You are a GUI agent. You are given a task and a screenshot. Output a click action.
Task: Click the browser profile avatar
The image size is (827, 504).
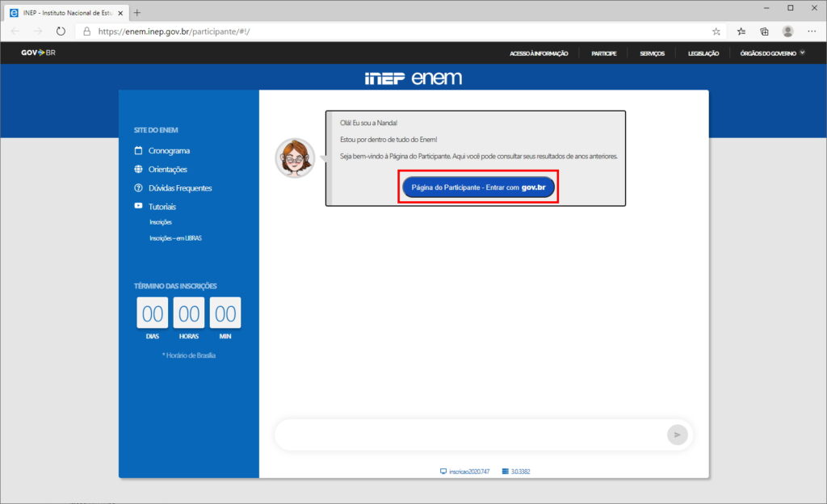pos(788,31)
